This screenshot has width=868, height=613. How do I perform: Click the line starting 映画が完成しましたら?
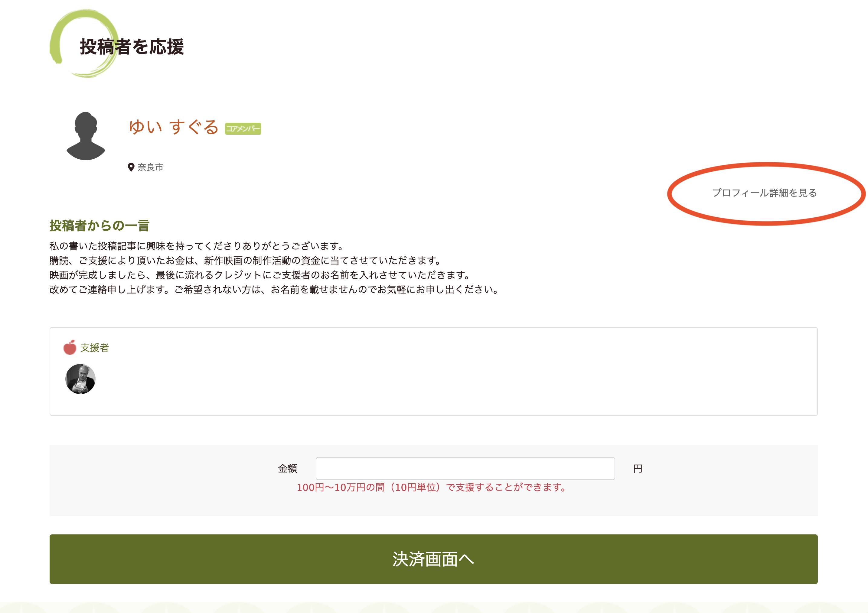(260, 275)
